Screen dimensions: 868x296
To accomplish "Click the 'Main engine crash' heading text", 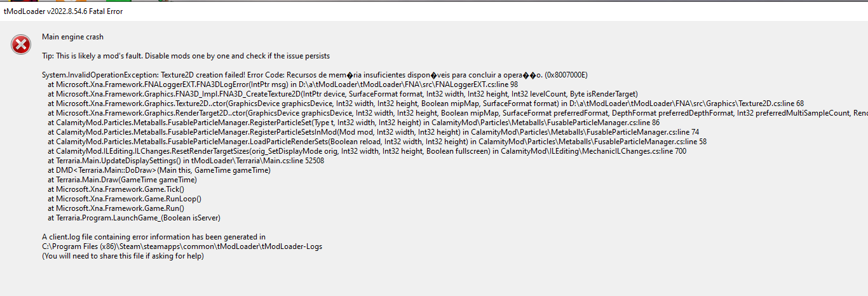I will point(72,37).
